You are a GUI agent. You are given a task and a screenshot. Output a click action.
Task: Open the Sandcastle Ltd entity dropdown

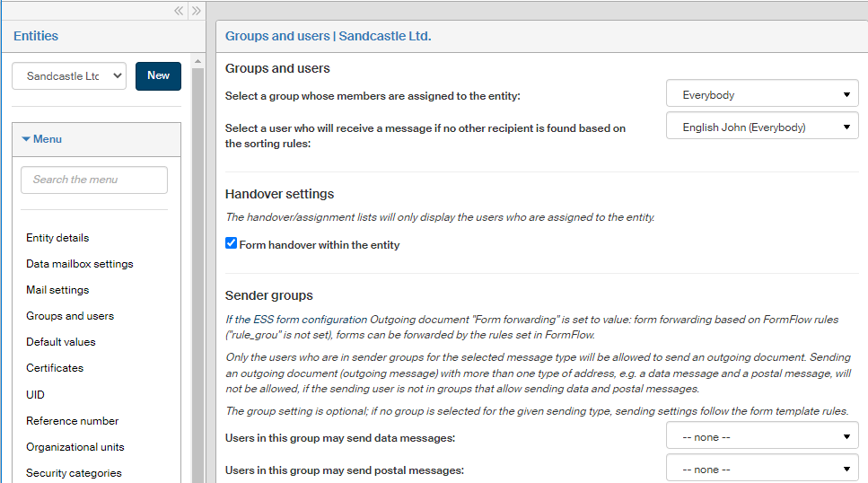point(69,76)
